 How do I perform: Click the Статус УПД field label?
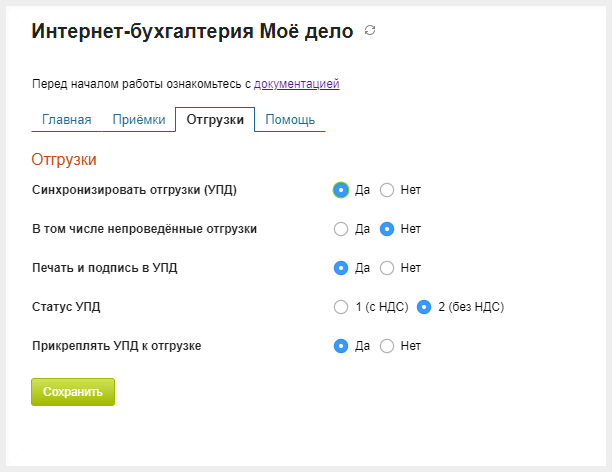coord(67,307)
